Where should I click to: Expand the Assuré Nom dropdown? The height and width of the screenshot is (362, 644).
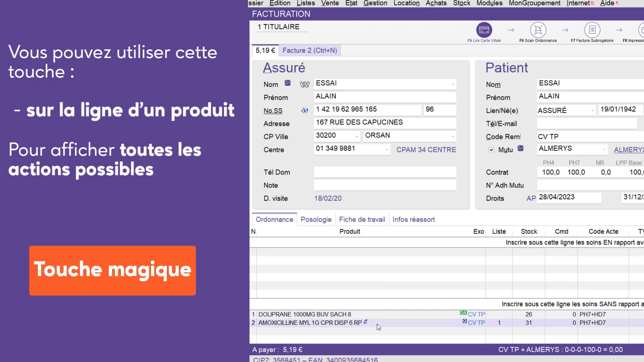(x=453, y=84)
